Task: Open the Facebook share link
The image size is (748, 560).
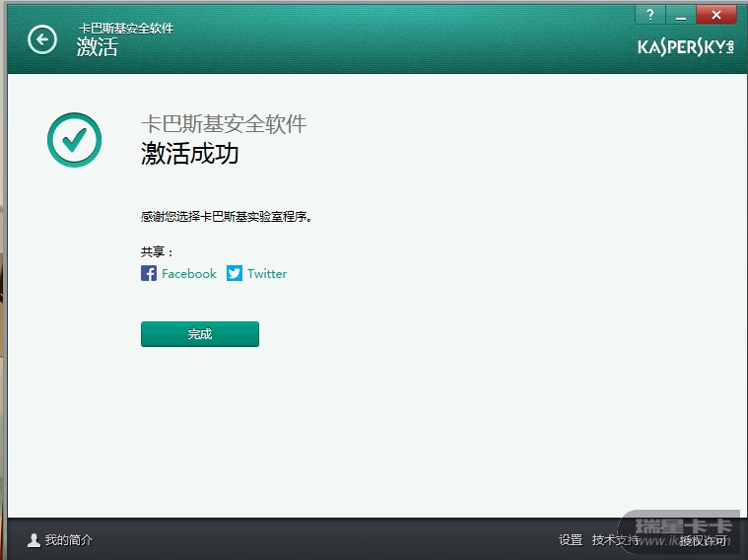Action: pos(189,273)
